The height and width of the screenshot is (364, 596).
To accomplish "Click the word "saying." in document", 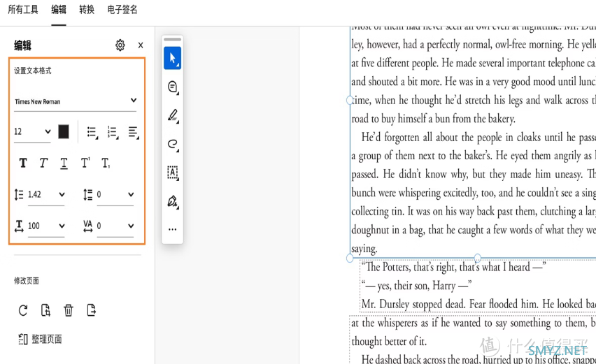I will tap(364, 249).
